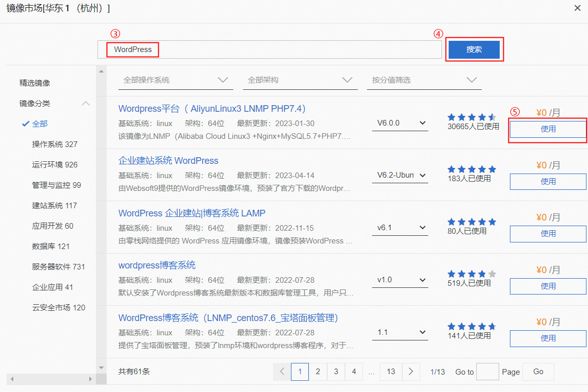Screen dimensions: 588x392
Task: Collapse the 镜像分类 category section
Action: pyautogui.click(x=86, y=103)
